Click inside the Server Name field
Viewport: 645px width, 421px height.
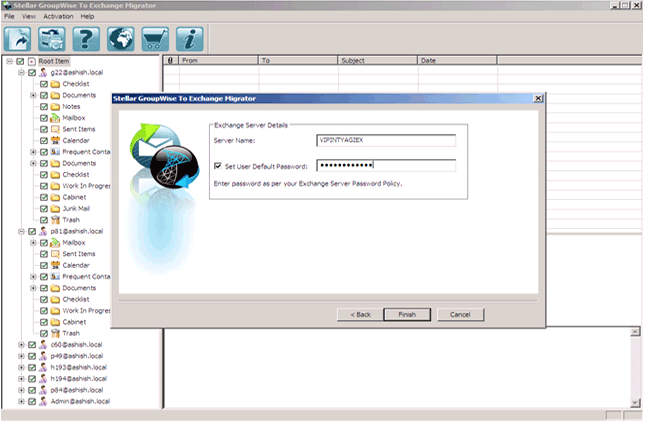386,140
